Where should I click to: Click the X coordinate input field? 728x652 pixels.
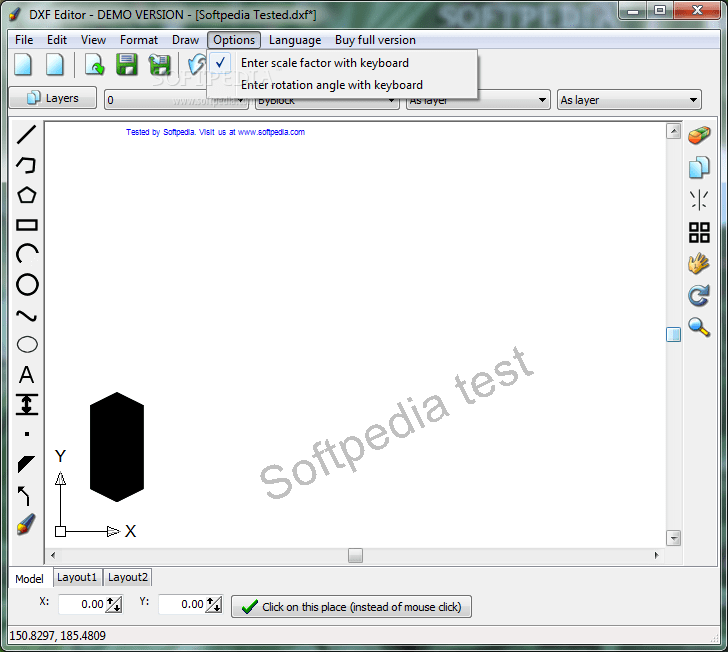pyautogui.click(x=82, y=604)
